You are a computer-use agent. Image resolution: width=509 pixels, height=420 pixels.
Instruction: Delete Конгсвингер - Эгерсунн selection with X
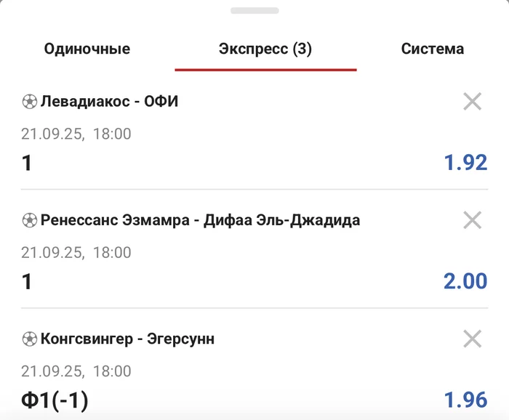(x=473, y=339)
